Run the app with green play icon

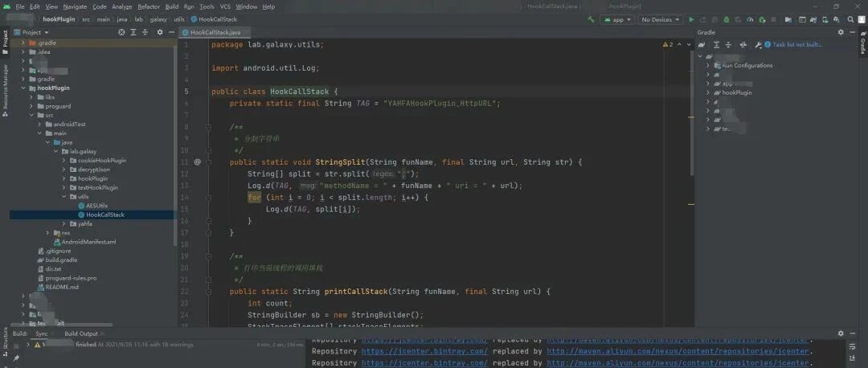(691, 19)
